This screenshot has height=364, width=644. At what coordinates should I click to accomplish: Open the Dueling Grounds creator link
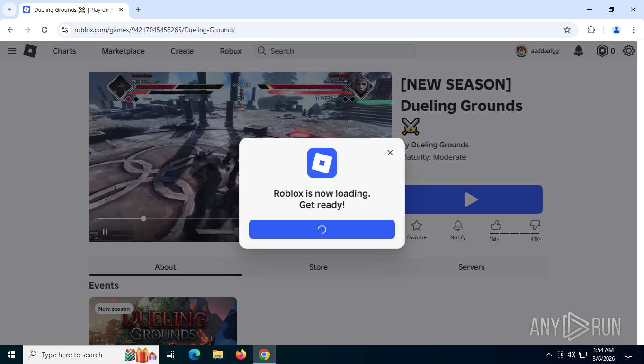click(440, 145)
